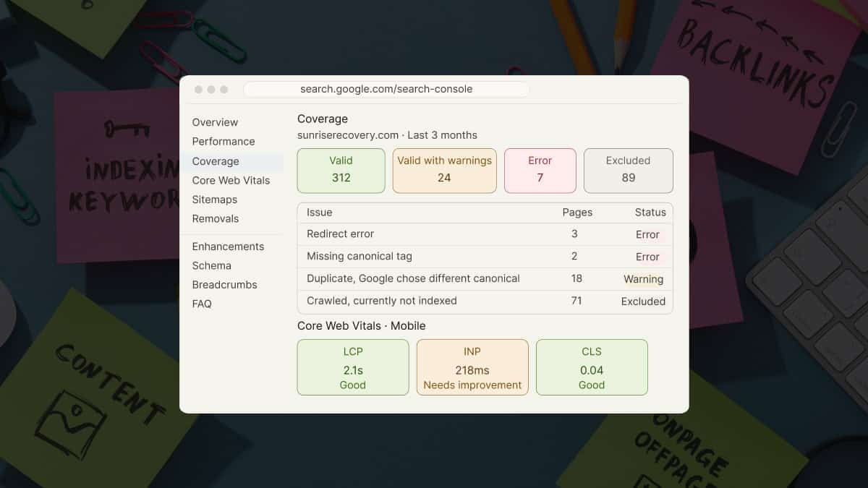Click the Warning status badge
868x488 pixels.
643,279
